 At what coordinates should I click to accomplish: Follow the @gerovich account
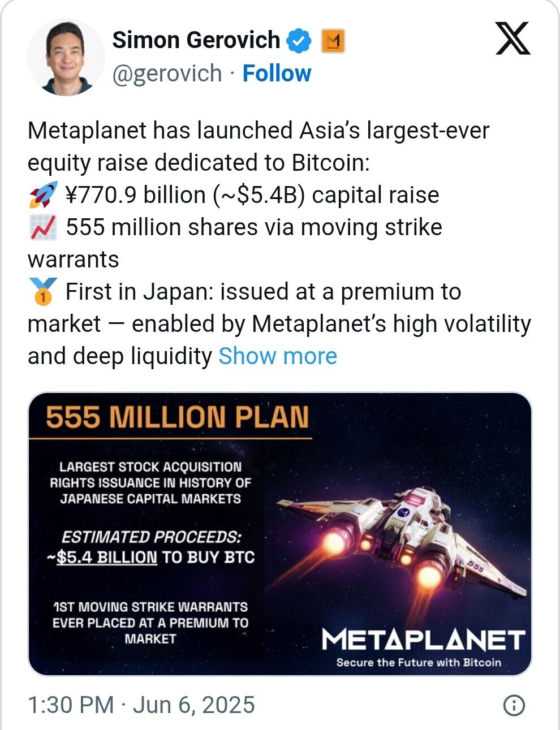pos(277,74)
